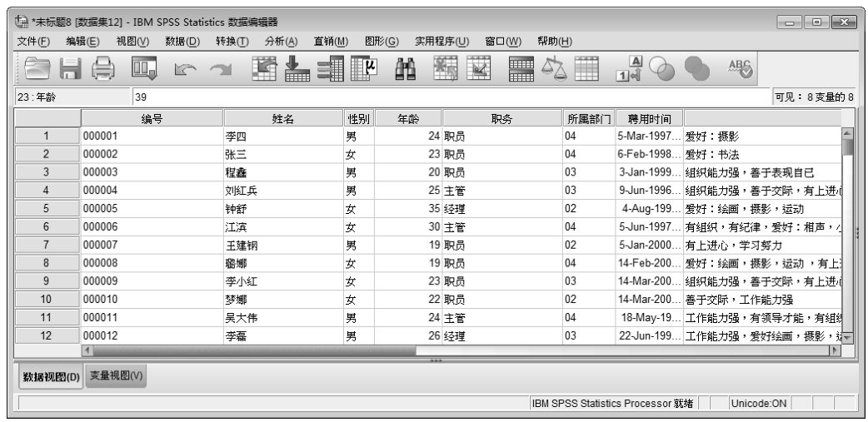Select the 年龄 column header
Screen dimensions: 868x422
pyautogui.click(x=408, y=119)
